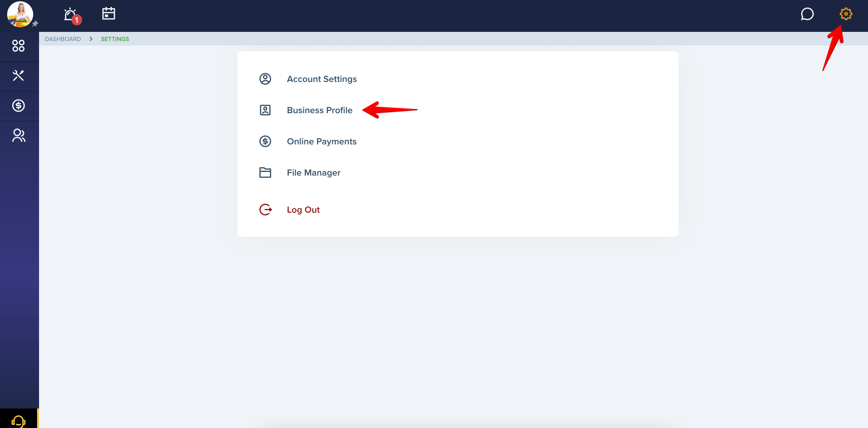This screenshot has width=868, height=428.
Task: Go to DASHBOARD breadcrumb
Action: 63,39
